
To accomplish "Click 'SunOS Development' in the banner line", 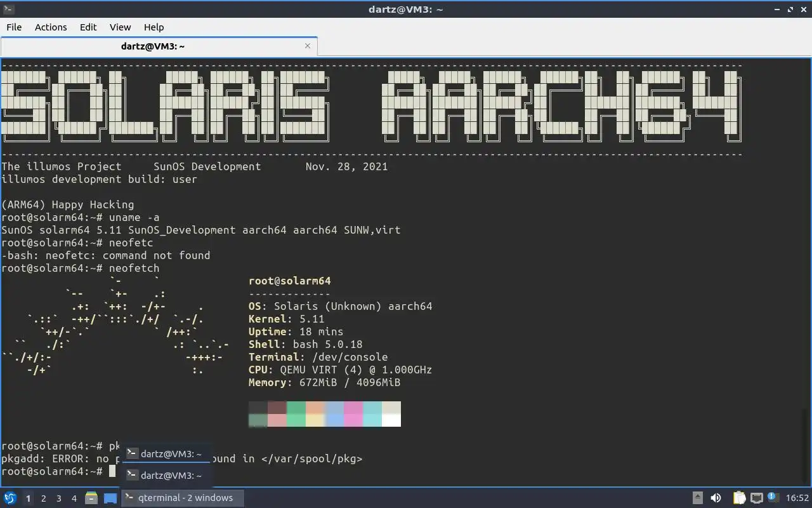I will point(207,166).
